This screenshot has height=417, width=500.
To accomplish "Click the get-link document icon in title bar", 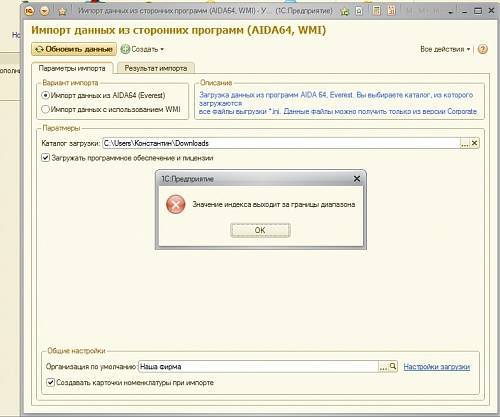I will pyautogui.click(x=359, y=11).
